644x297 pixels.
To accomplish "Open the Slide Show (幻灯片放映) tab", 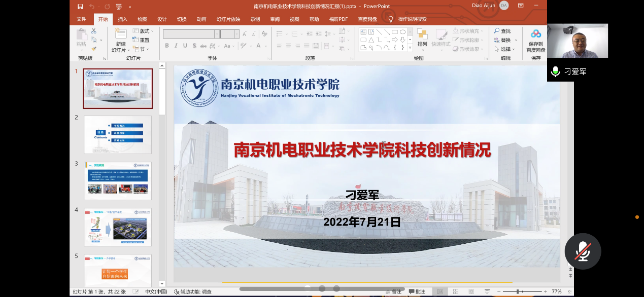I will pos(228,19).
